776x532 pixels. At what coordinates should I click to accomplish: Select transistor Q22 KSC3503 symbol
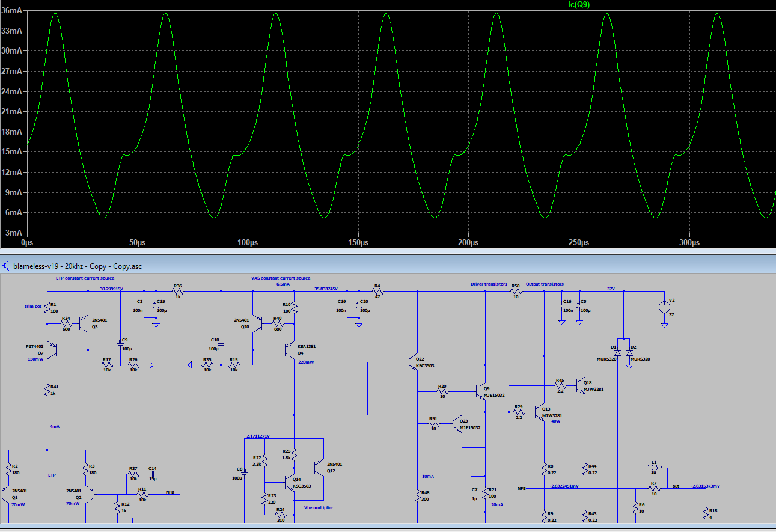click(x=413, y=362)
